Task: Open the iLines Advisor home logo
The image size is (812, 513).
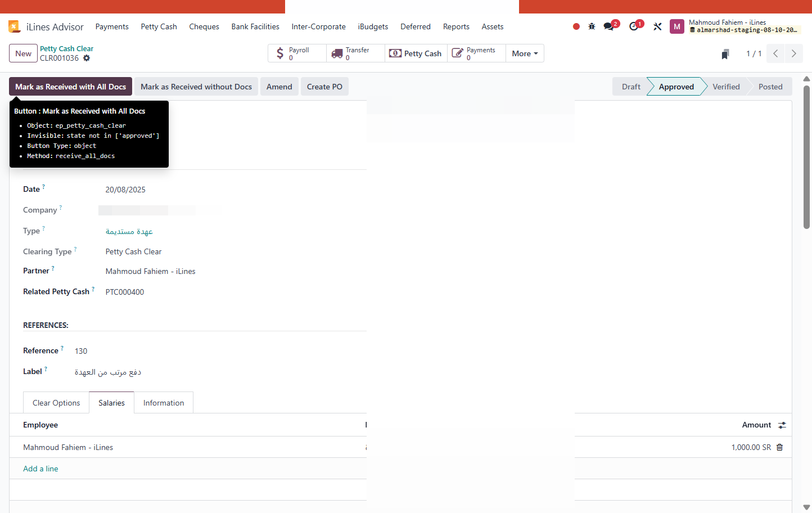Action: pos(15,26)
